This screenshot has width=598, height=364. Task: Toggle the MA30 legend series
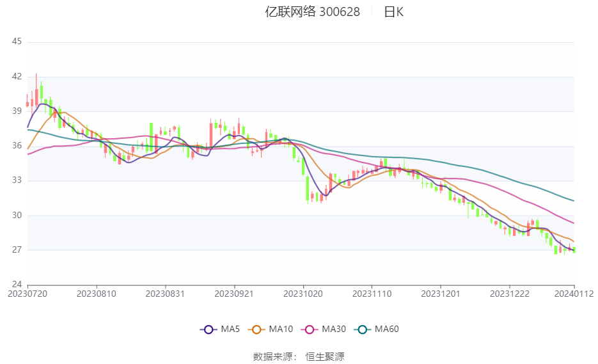point(324,329)
